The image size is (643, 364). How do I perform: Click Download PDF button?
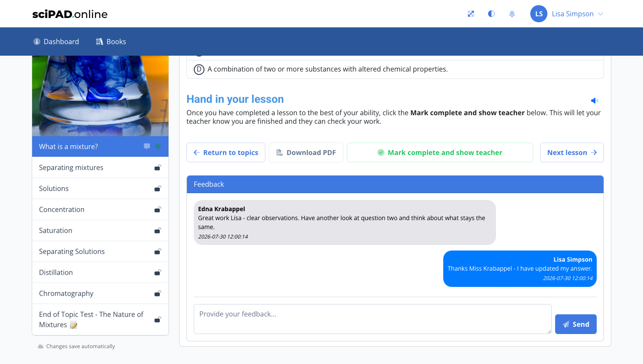click(306, 152)
